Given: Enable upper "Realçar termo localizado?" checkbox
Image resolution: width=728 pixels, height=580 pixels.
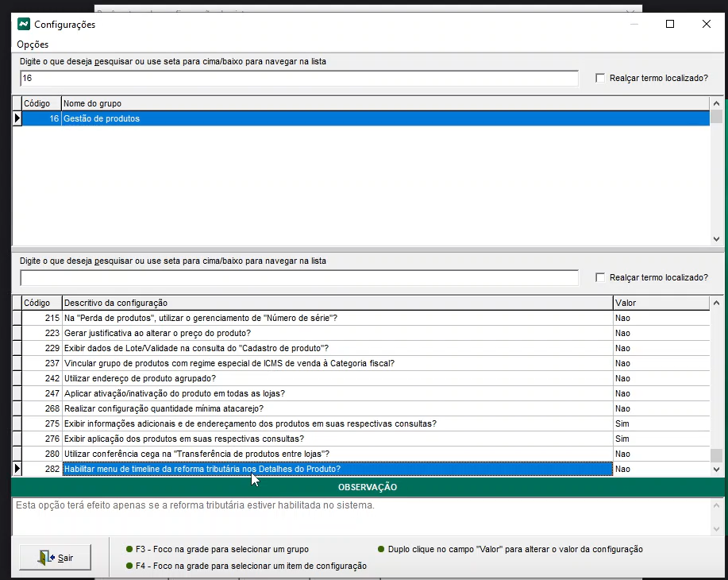Looking at the screenshot, I should (600, 79).
